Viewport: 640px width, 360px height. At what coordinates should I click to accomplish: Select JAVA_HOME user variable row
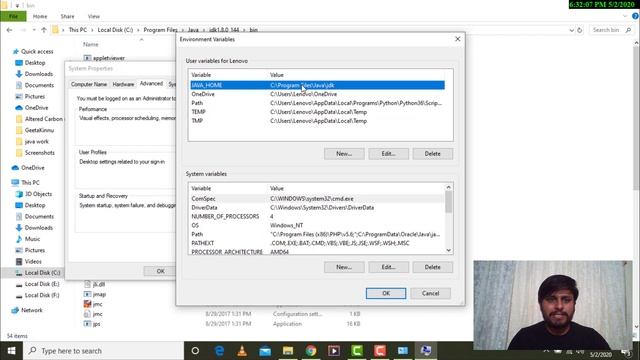[x=318, y=85]
